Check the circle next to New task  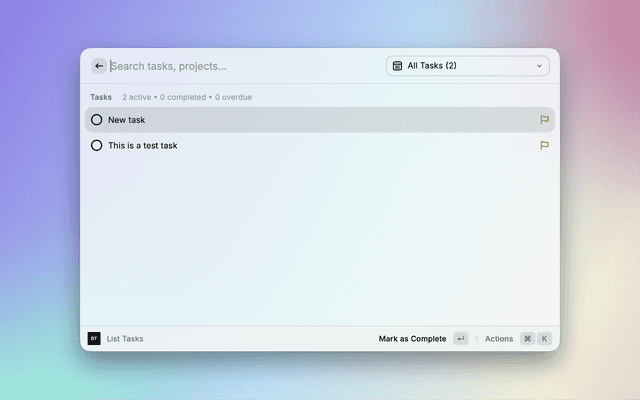pos(97,120)
